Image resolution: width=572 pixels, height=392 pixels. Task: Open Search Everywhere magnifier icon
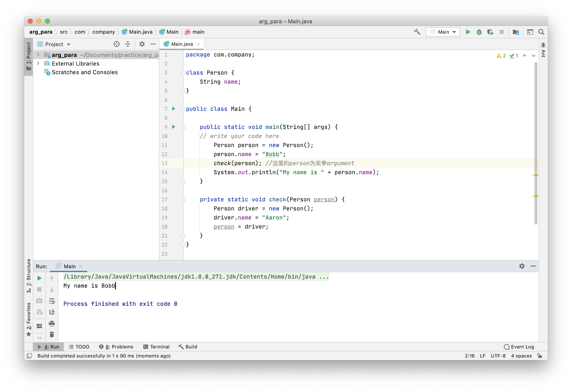[x=541, y=32]
